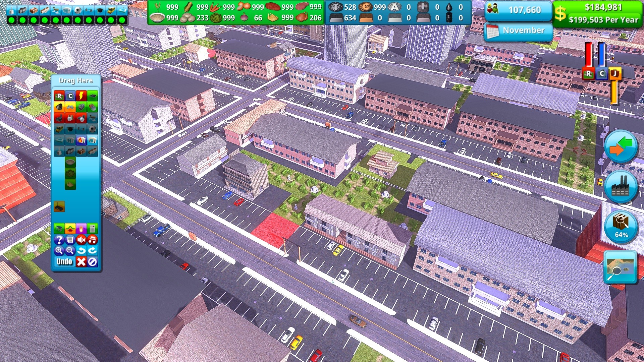Pick the graduation cap education tool
The image size is (644, 362).
point(70,129)
